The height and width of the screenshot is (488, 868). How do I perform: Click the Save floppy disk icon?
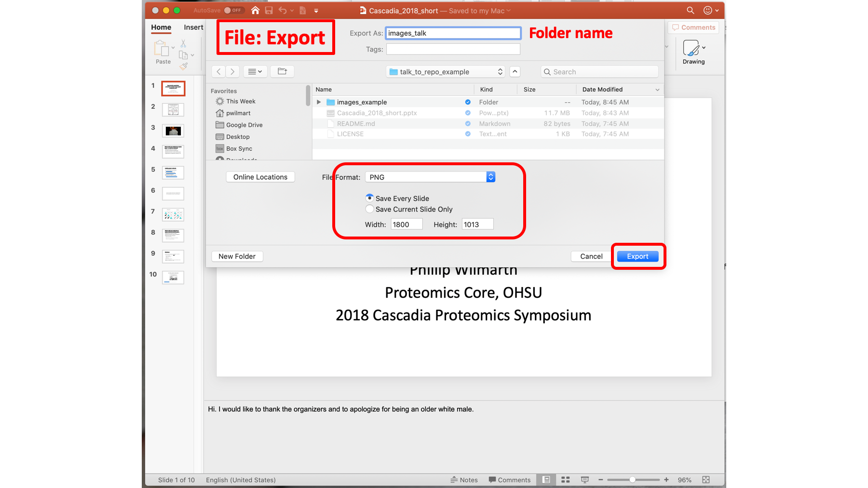(269, 10)
